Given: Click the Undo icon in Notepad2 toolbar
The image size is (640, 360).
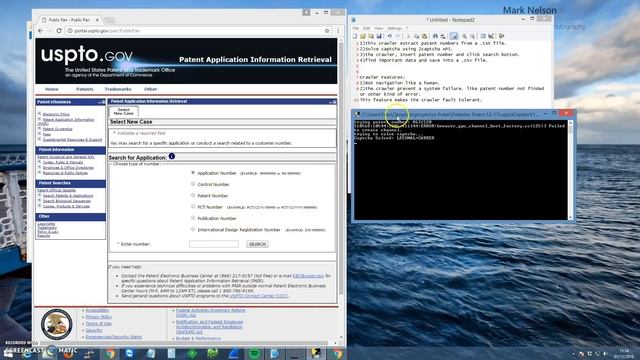Looking at the screenshot, I should [x=390, y=36].
